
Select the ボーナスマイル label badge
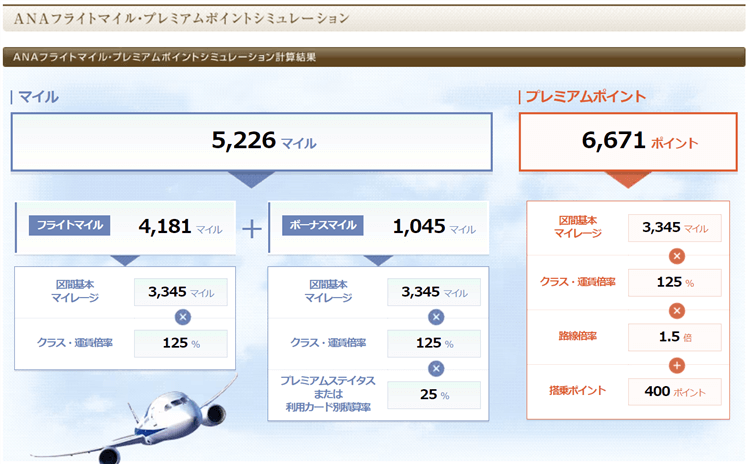tap(323, 226)
